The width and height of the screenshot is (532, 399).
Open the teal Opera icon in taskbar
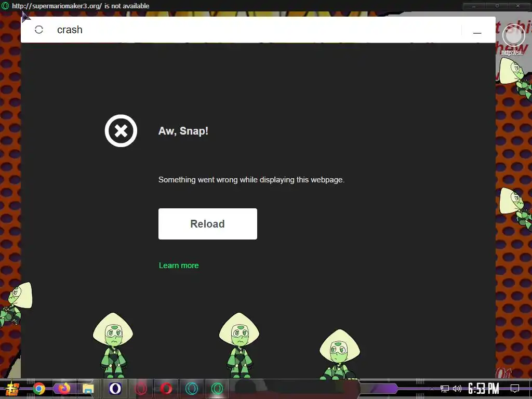tap(192, 389)
